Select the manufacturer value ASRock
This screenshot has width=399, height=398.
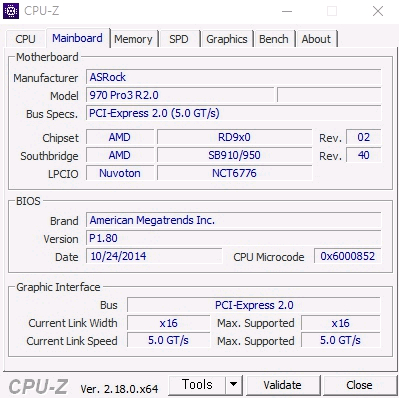233,77
